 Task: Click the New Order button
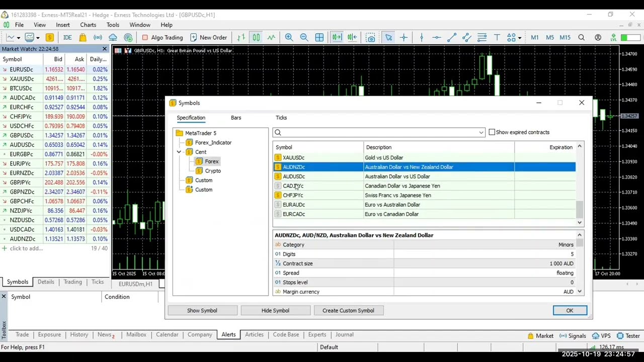click(x=208, y=38)
